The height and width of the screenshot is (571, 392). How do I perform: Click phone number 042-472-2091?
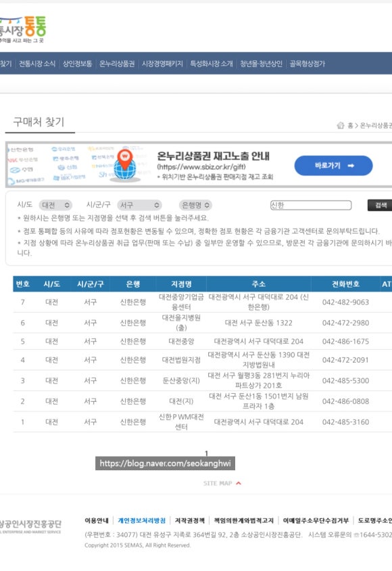coord(345,360)
